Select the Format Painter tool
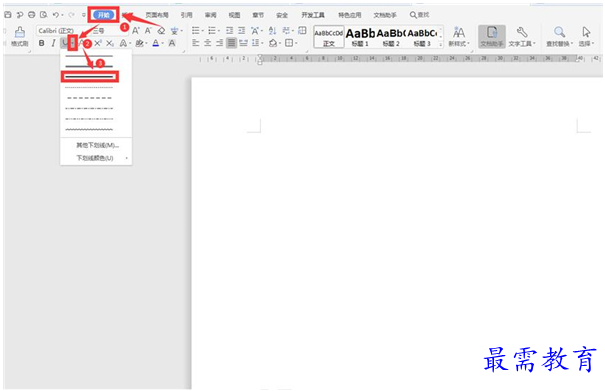Viewport: 605px width, 391px height. [x=19, y=37]
